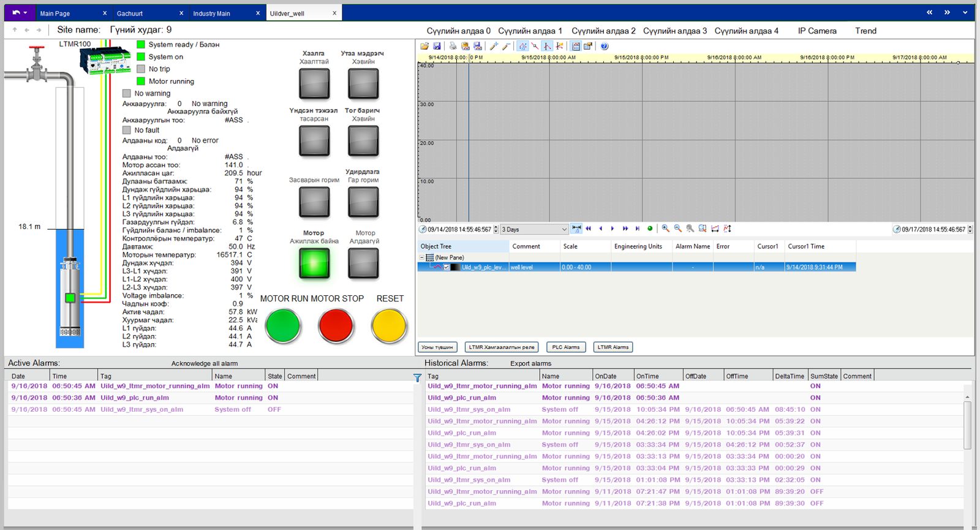
Task: Fast-forward trend with the double right arrows
Action: [x=625, y=229]
